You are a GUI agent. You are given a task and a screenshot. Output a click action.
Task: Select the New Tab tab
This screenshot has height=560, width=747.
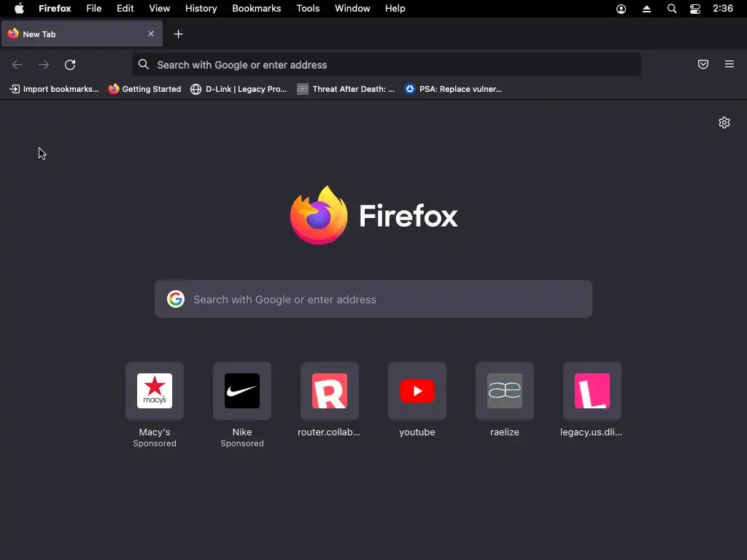tap(82, 34)
